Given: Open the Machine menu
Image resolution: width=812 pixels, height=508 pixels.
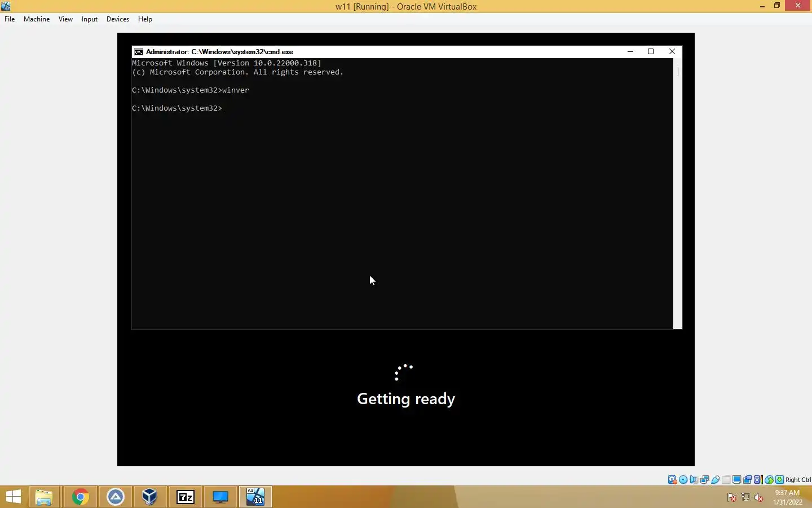Looking at the screenshot, I should coord(37,19).
